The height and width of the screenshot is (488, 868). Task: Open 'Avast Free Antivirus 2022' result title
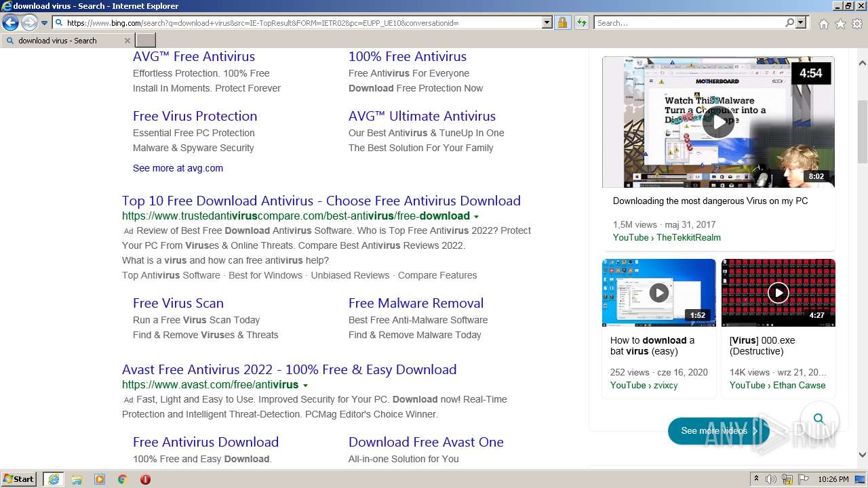[x=289, y=369]
